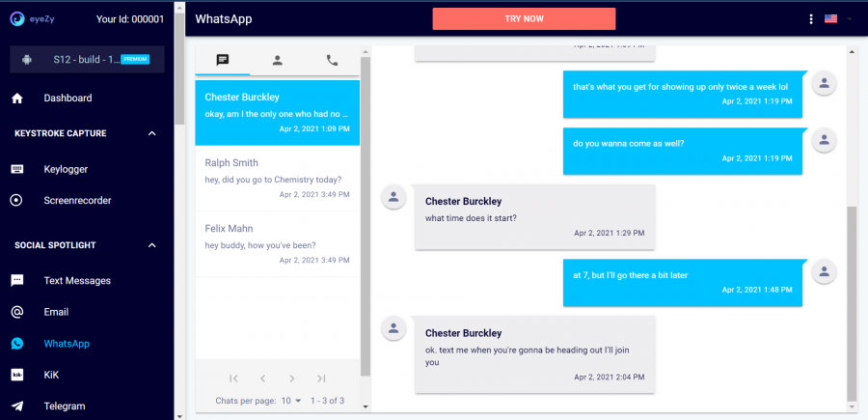Open the Keylogger page
This screenshot has width=868, height=420.
pos(66,169)
